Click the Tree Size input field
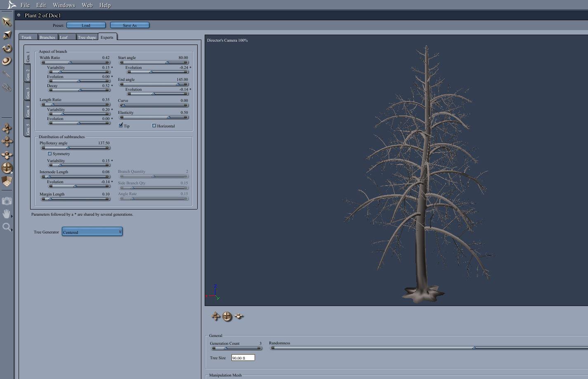 [x=243, y=358]
